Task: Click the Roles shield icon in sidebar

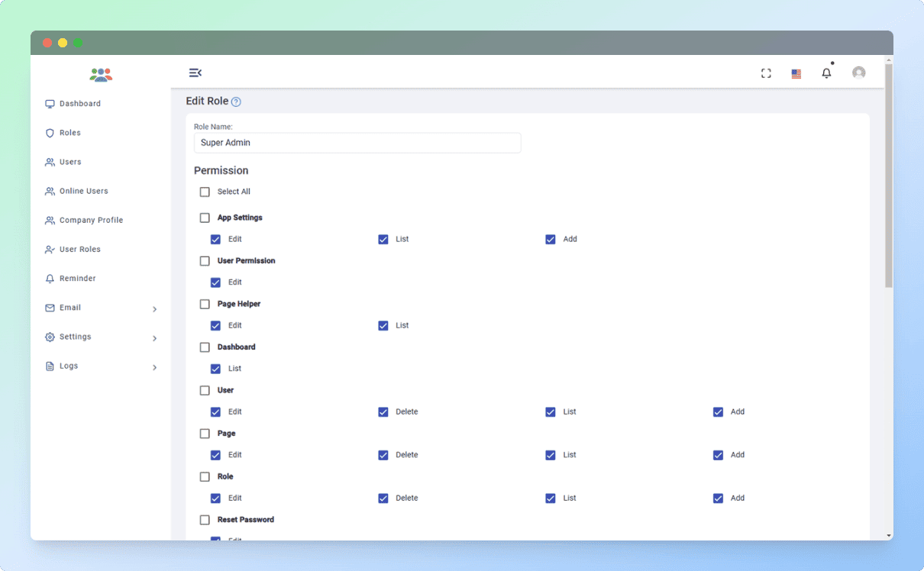Action: (x=50, y=133)
